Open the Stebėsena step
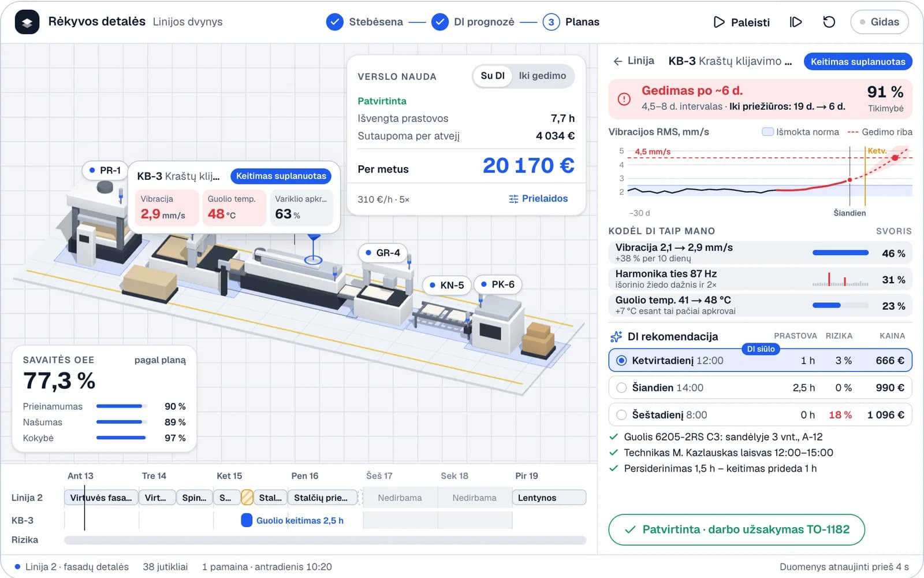924x578 pixels. coord(364,22)
